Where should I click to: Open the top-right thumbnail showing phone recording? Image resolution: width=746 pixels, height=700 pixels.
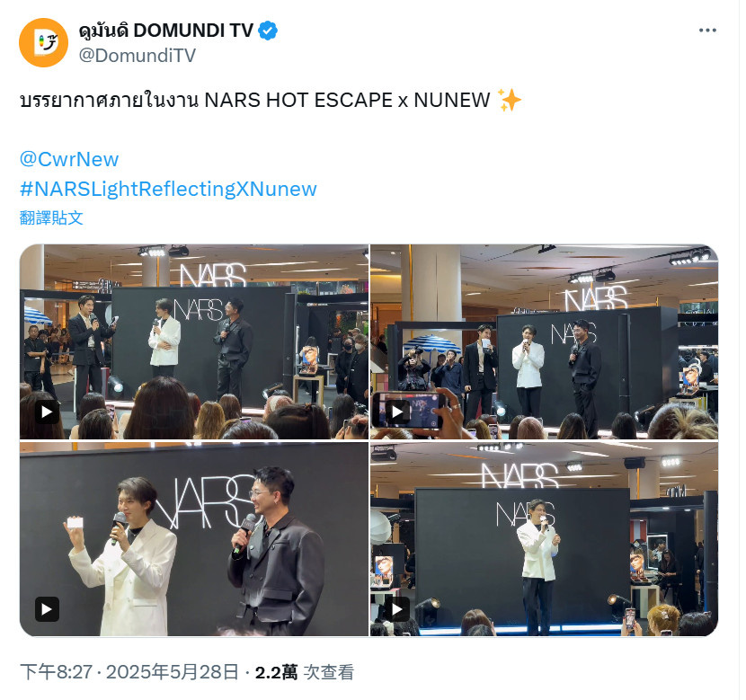coord(545,341)
